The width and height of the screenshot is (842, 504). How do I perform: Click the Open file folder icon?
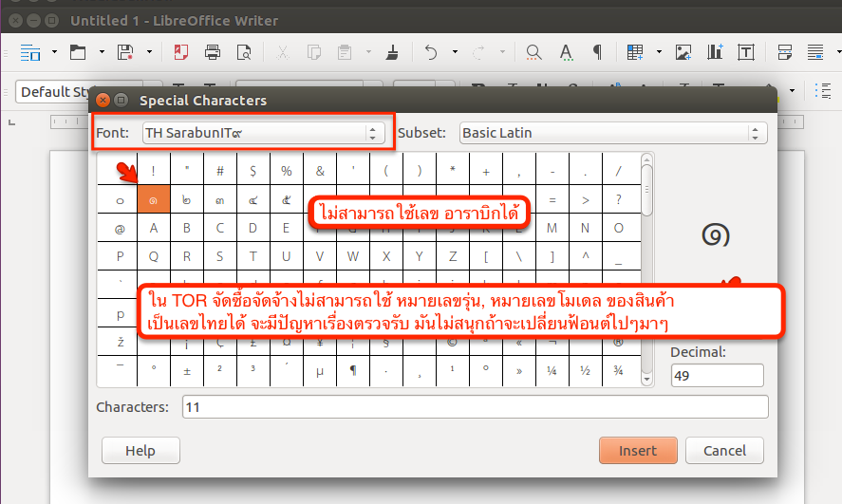click(78, 52)
